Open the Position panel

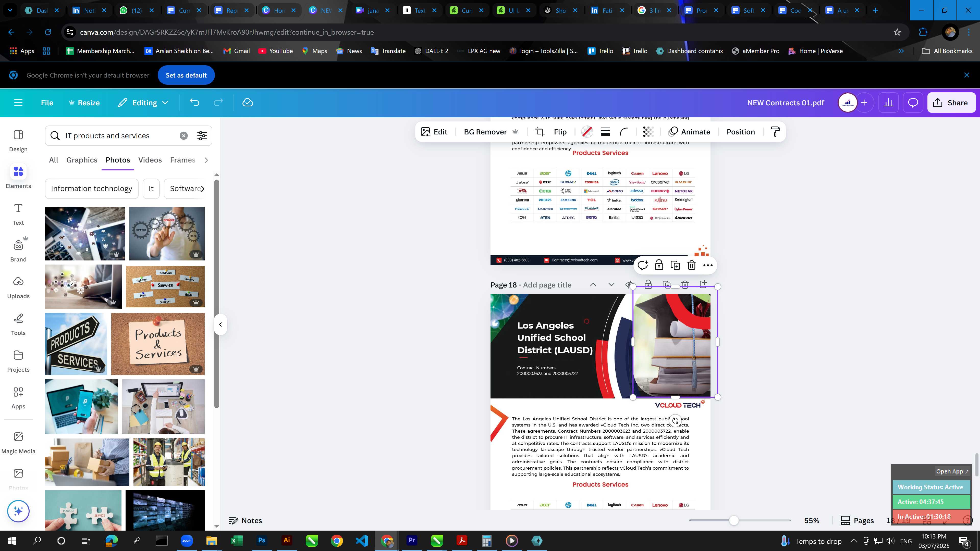[x=741, y=132]
